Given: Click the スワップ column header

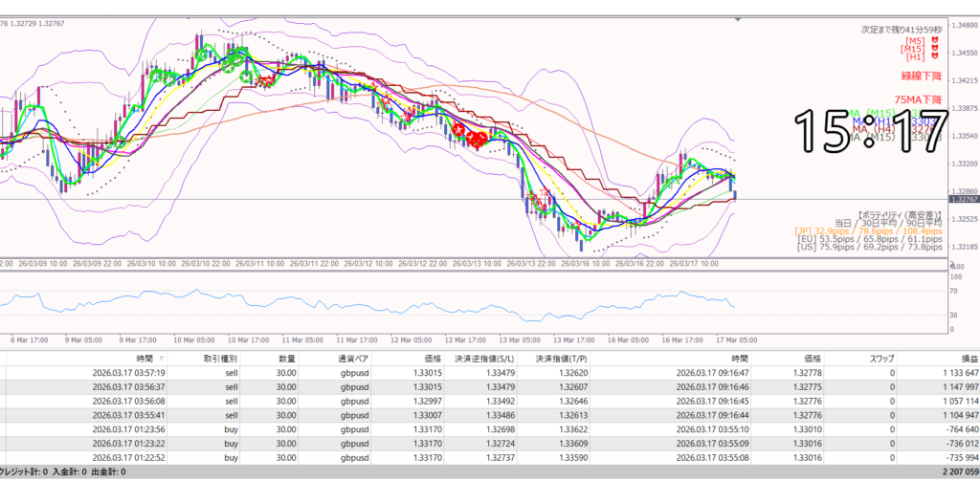Looking at the screenshot, I should coord(877,359).
